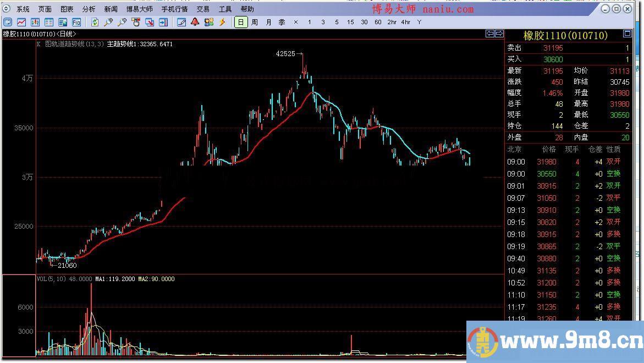Open the red alarm bell icon
Viewport: 644px width, 363px height.
195,22
